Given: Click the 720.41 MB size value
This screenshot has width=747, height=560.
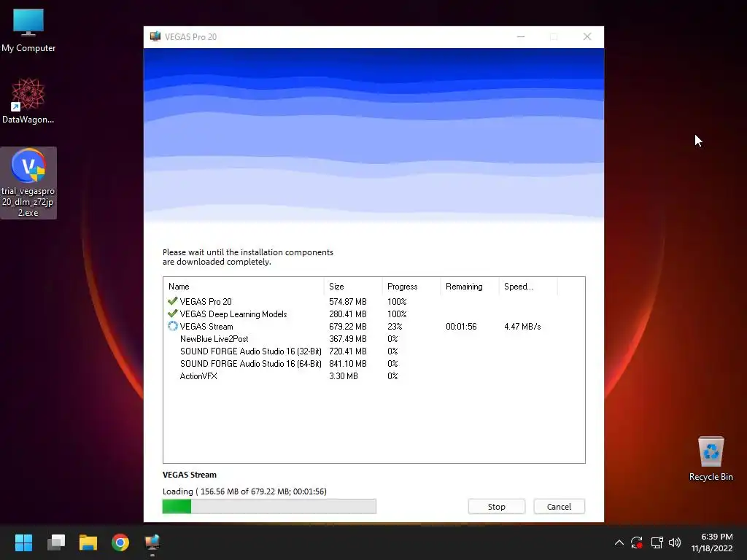Looking at the screenshot, I should pos(348,351).
